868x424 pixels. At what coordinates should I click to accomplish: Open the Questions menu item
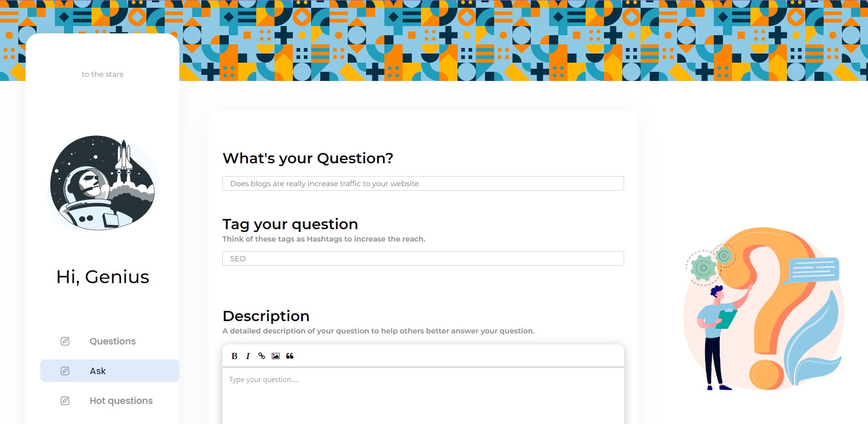point(113,341)
